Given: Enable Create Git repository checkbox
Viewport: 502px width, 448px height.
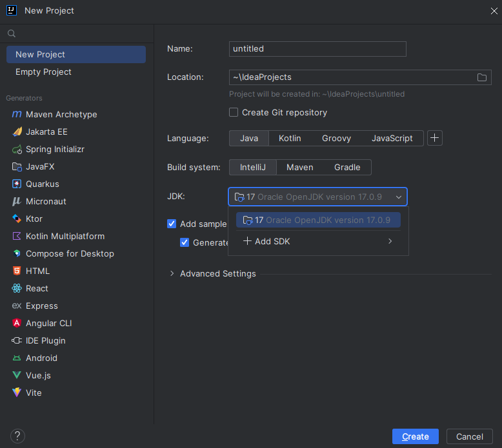Looking at the screenshot, I should point(234,113).
